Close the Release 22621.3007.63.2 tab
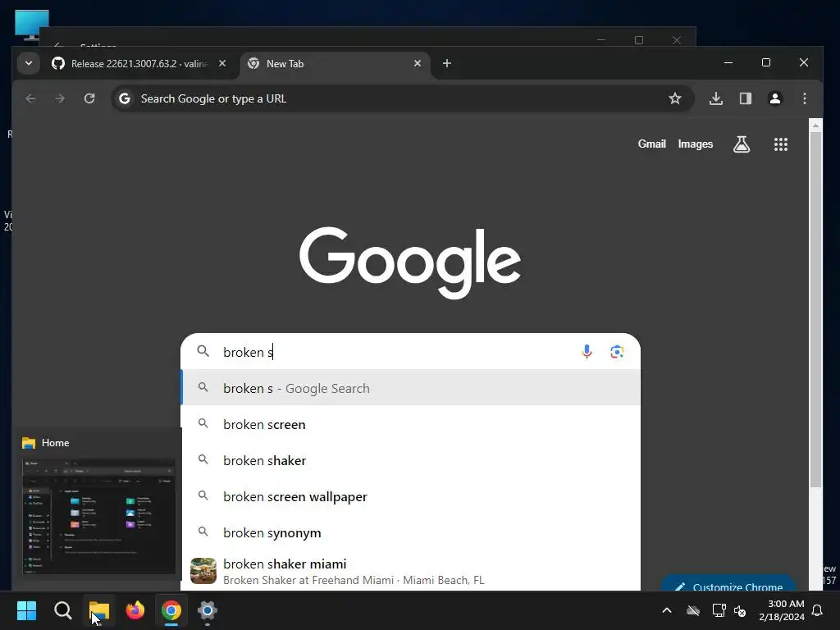 click(x=221, y=63)
